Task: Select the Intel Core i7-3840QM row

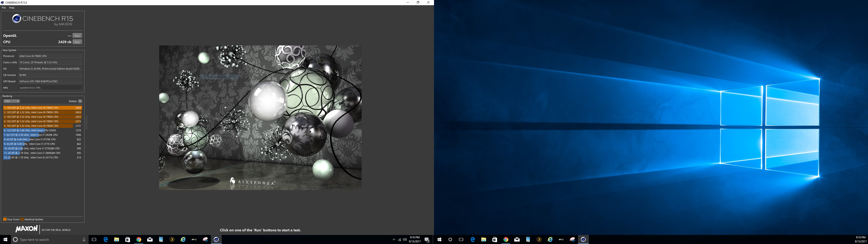Action: click(42, 153)
